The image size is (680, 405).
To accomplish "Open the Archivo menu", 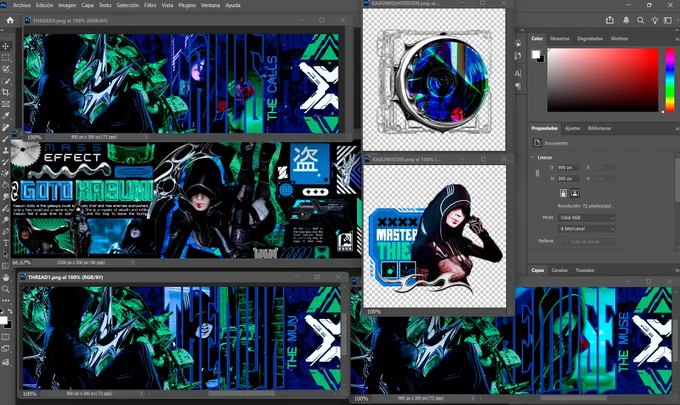I will [x=22, y=5].
